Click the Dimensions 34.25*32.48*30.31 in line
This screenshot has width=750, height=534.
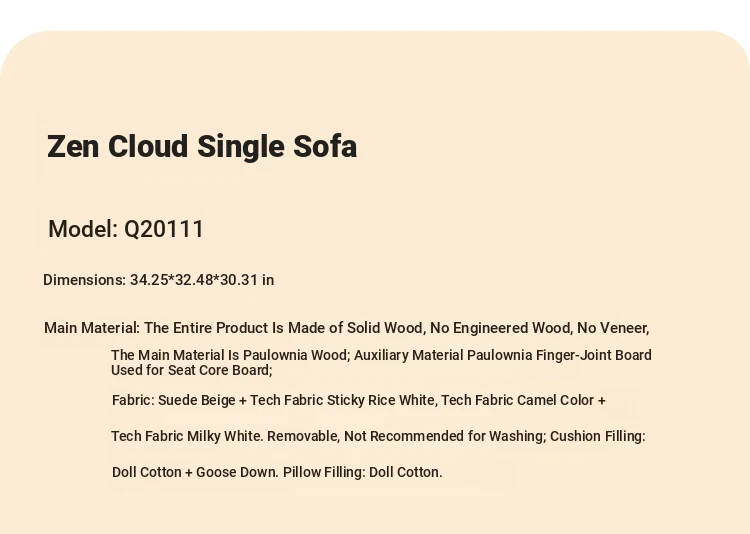pos(158,280)
